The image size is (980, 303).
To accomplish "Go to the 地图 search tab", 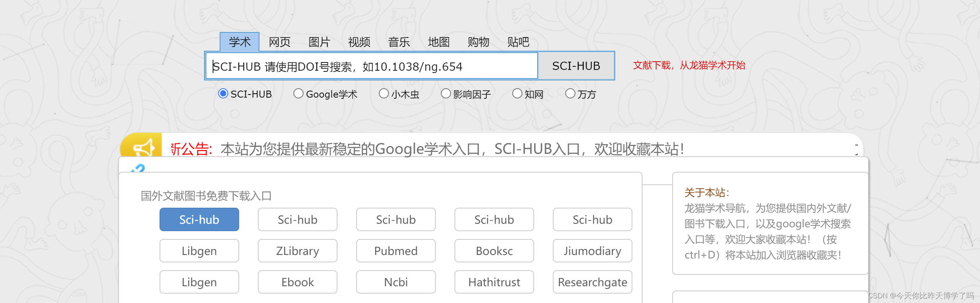I will point(439,42).
